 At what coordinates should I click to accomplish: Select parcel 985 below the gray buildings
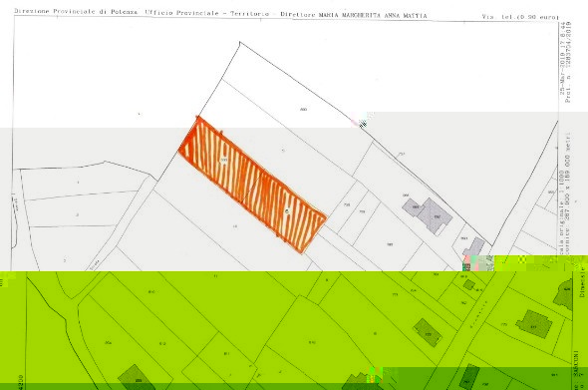pos(390,244)
